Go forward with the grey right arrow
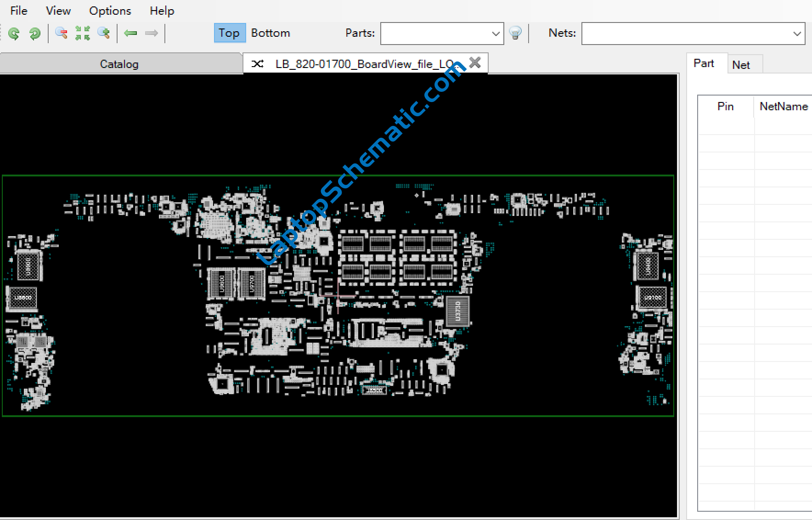Image resolution: width=812 pixels, height=520 pixels. pyautogui.click(x=152, y=33)
